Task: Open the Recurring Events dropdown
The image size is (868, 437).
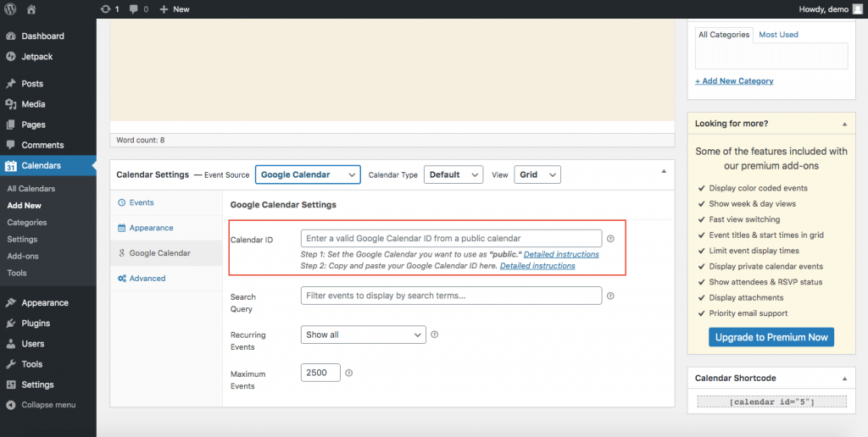Action: (x=364, y=335)
